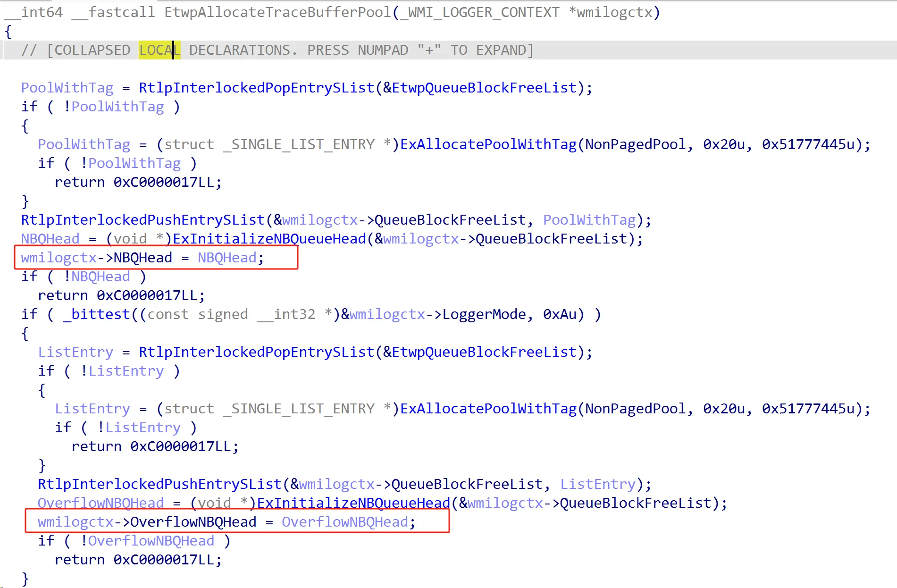Click RtlpInterlockedPushEntrySList call pushing PoolWithTag

(143, 220)
